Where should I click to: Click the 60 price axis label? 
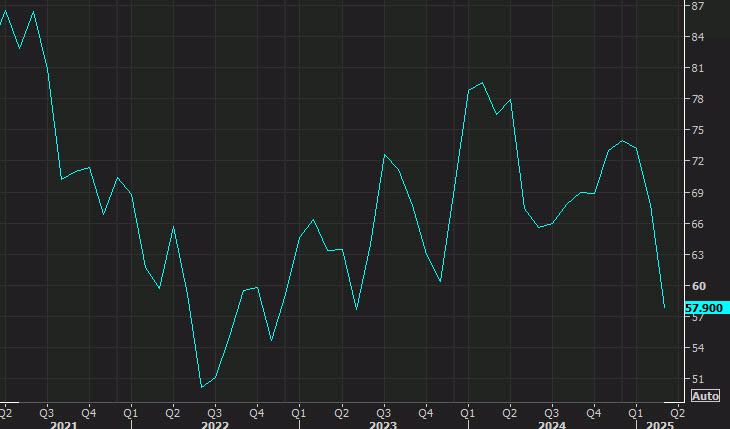click(698, 286)
